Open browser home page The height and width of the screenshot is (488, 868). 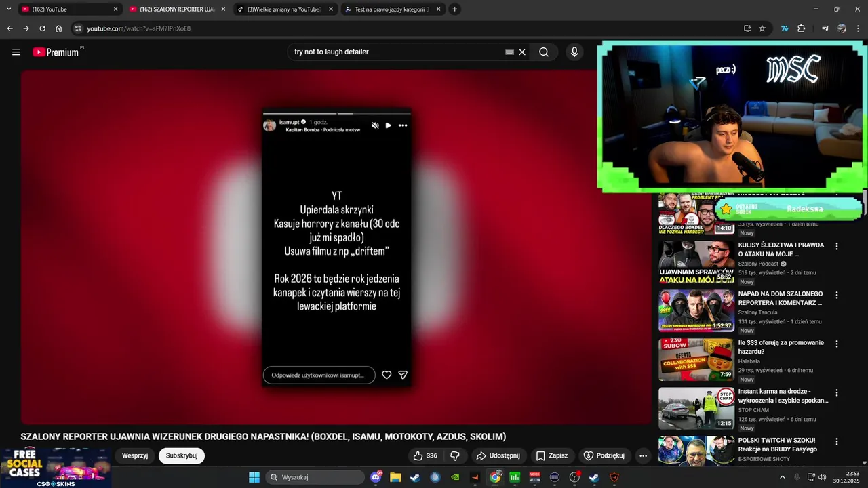tap(59, 28)
